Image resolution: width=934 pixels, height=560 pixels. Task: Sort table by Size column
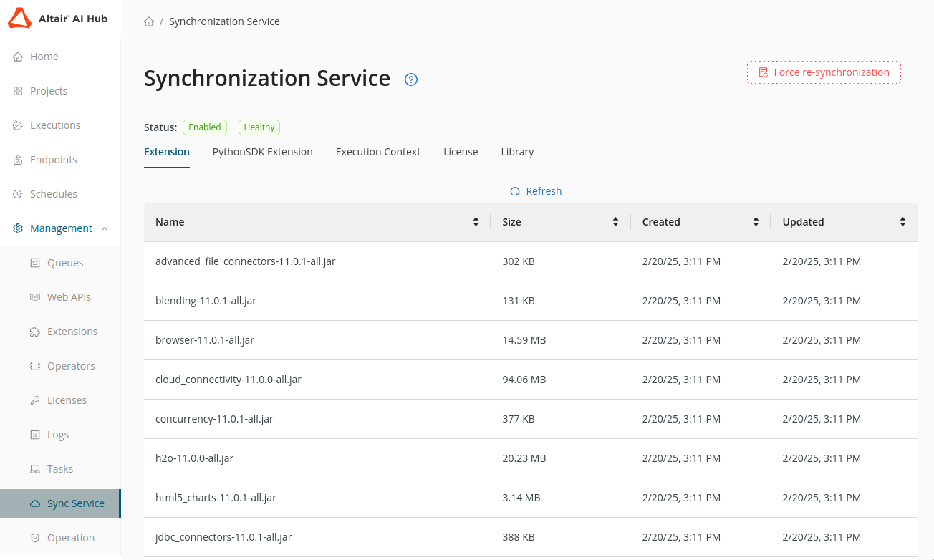coord(615,222)
